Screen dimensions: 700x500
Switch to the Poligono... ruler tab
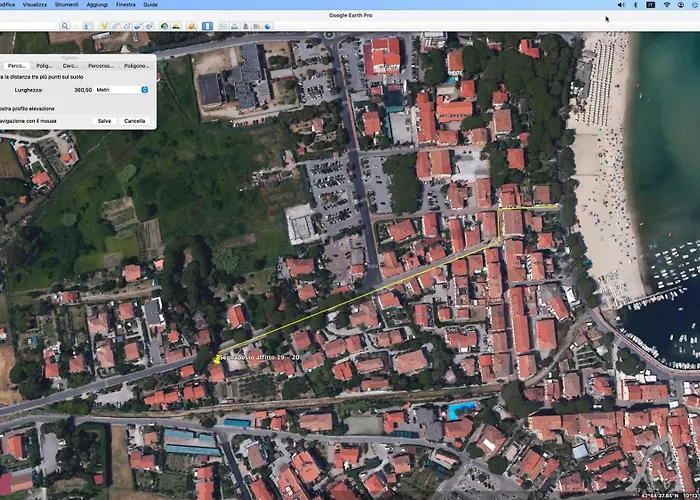136,65
